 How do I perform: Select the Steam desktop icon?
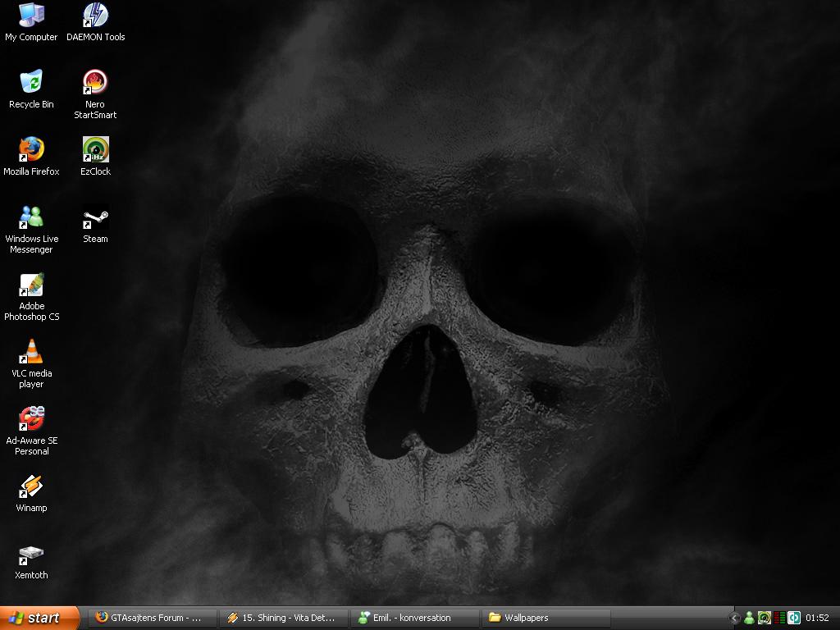[x=95, y=218]
